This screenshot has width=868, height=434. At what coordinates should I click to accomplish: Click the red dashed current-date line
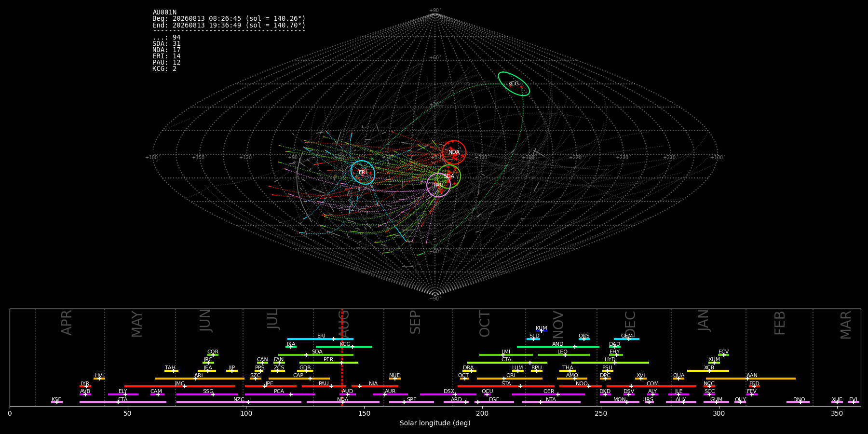(x=342, y=357)
